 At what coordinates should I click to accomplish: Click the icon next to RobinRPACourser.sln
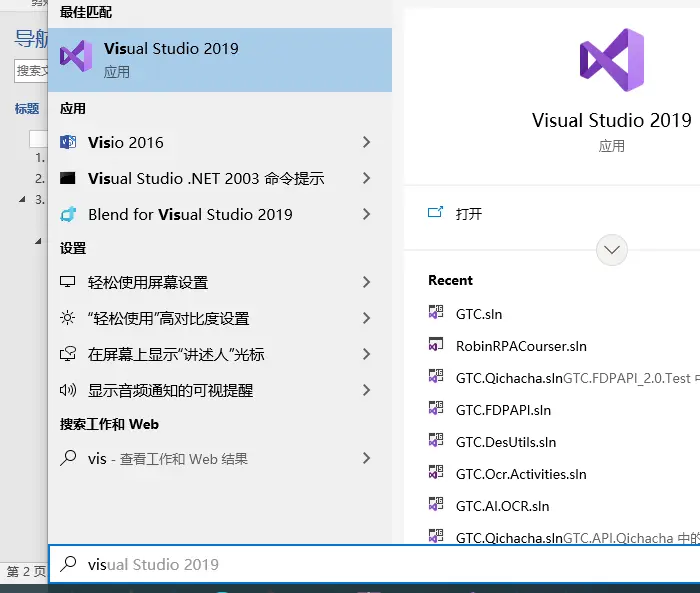[x=436, y=344]
